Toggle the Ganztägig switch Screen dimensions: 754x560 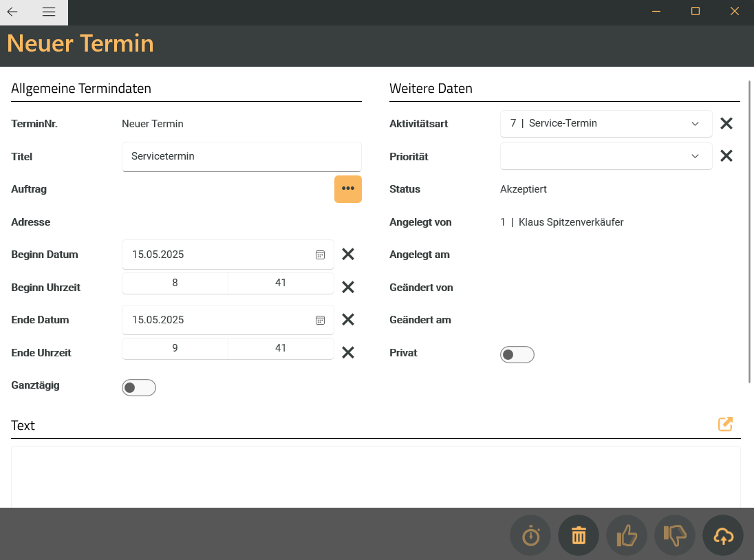coord(139,387)
